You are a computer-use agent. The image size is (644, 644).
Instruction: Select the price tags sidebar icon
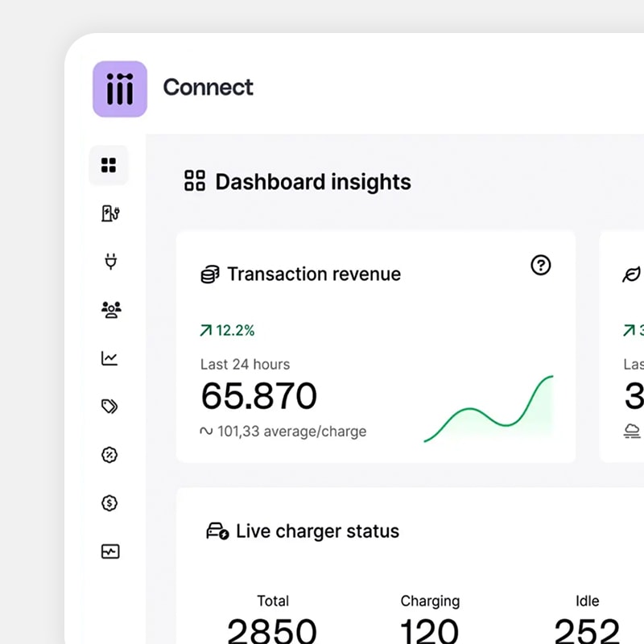tap(110, 407)
